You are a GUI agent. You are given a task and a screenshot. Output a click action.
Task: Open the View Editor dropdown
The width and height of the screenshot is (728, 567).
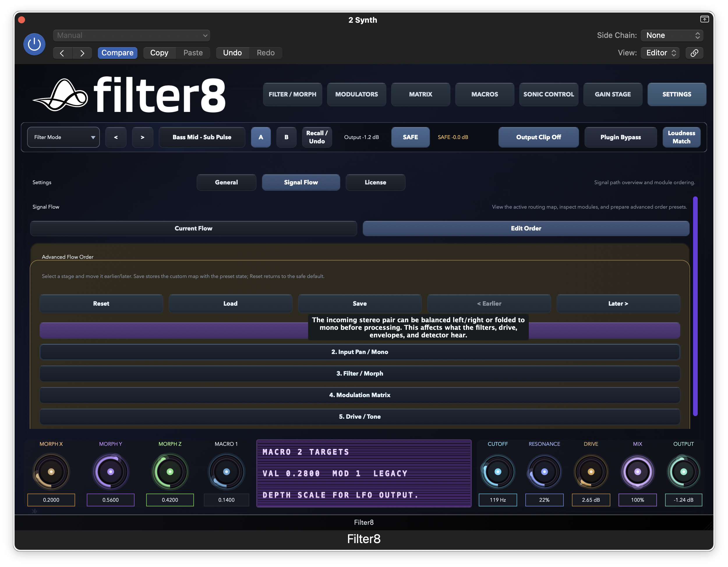click(x=660, y=53)
